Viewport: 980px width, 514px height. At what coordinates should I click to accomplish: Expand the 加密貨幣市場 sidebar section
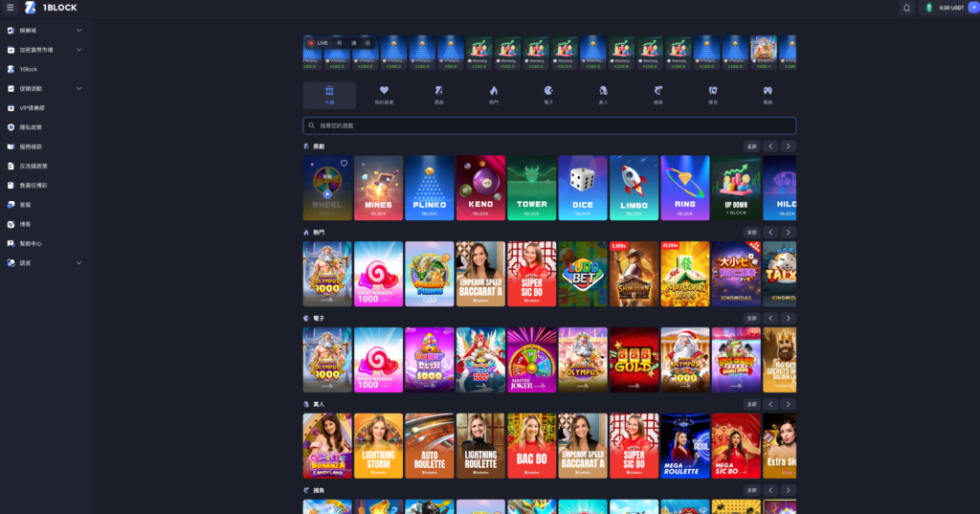tap(78, 50)
